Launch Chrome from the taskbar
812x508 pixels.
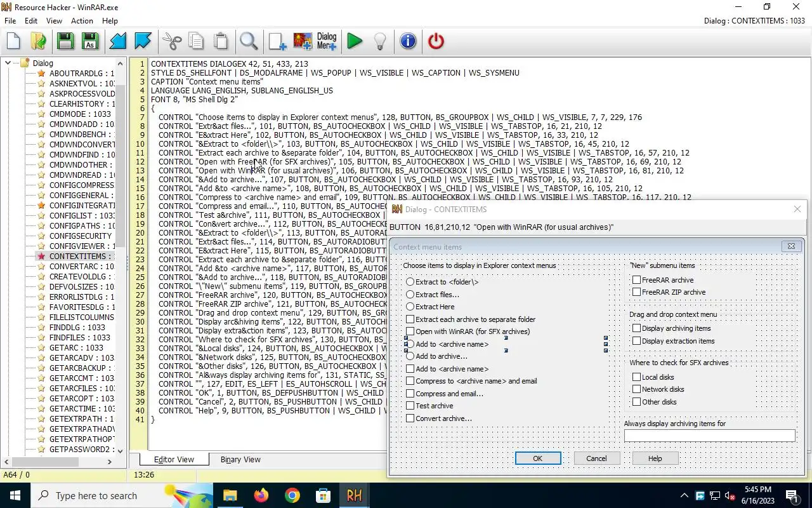292,495
